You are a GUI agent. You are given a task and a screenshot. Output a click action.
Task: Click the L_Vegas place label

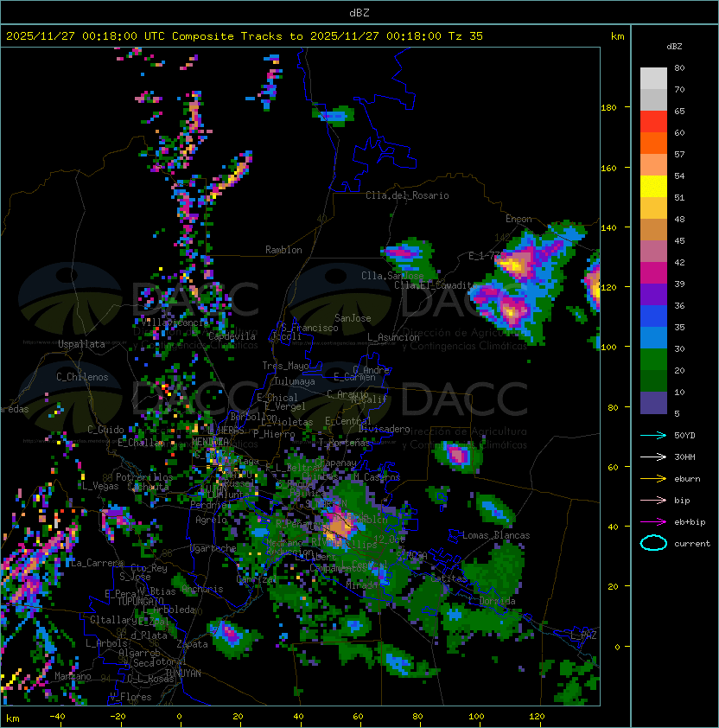tap(100, 486)
